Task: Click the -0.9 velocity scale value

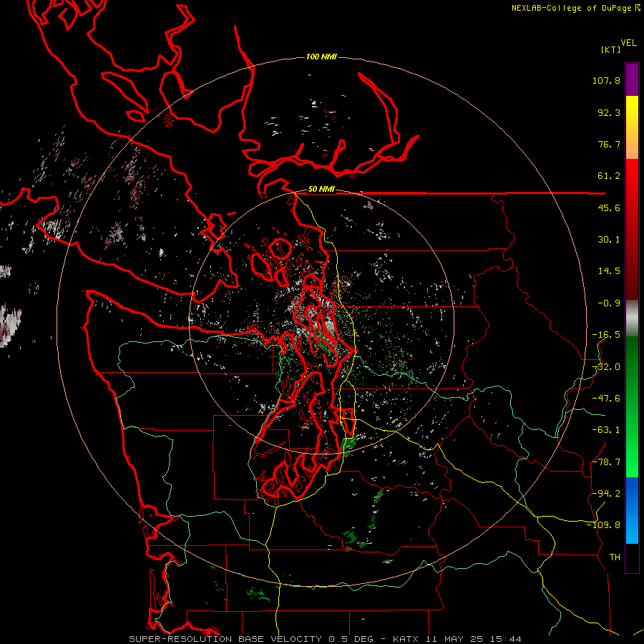Action: tap(609, 303)
